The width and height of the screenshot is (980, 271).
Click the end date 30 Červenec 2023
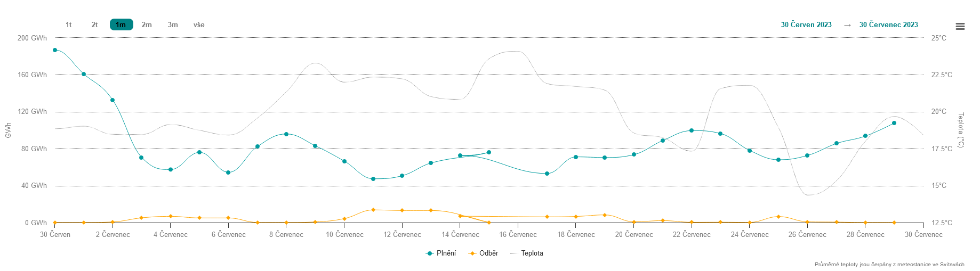pos(888,25)
